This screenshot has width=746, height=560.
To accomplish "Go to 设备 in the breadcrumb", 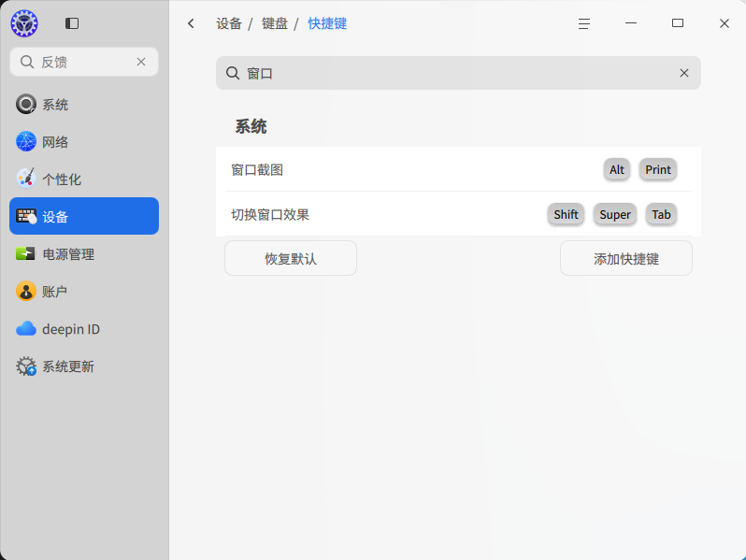I will pyautogui.click(x=229, y=23).
